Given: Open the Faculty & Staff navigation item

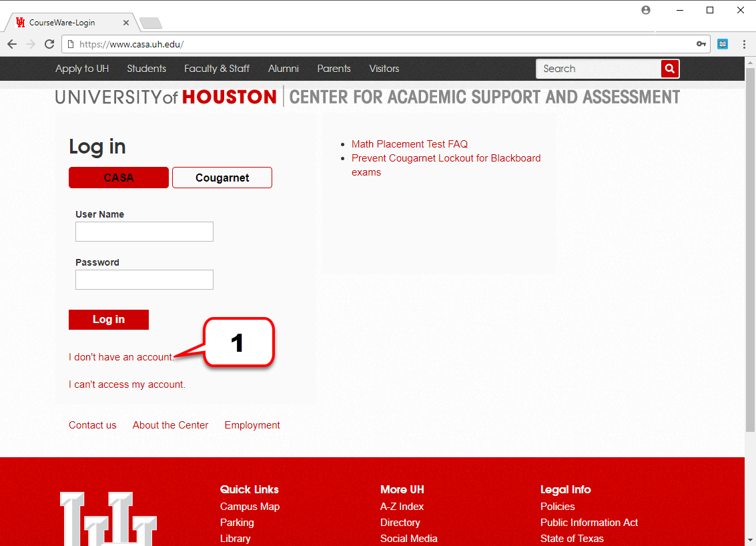Looking at the screenshot, I should [x=217, y=69].
